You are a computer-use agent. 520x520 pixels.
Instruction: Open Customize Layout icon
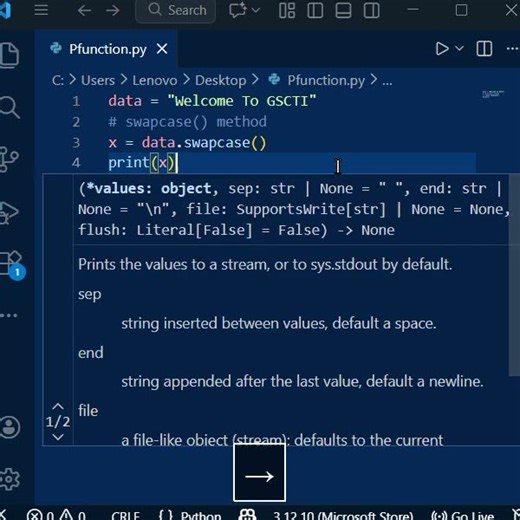[x=287, y=10]
